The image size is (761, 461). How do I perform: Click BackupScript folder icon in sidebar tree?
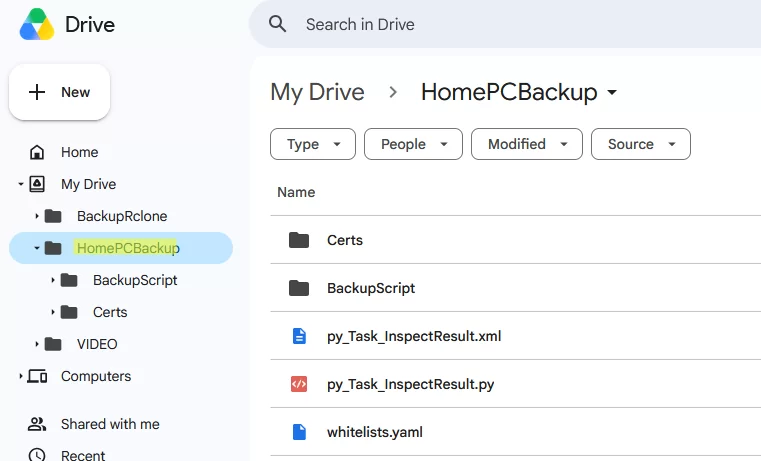(69, 280)
